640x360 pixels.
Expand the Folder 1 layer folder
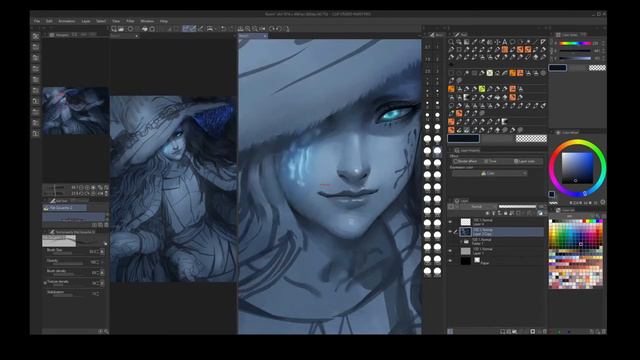tap(462, 241)
